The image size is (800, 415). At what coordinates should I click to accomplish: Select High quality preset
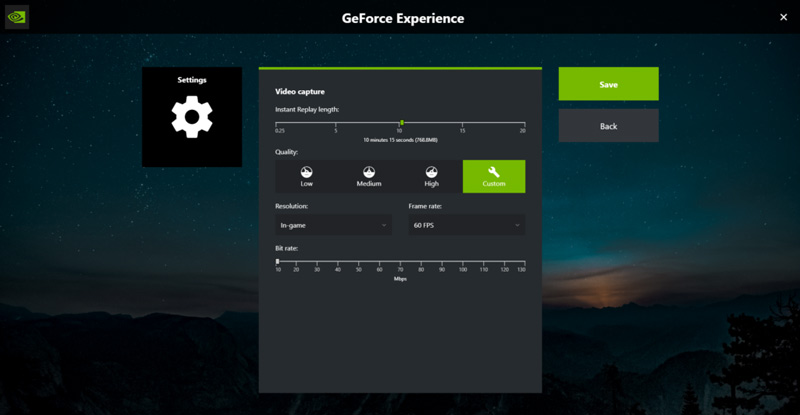point(432,177)
